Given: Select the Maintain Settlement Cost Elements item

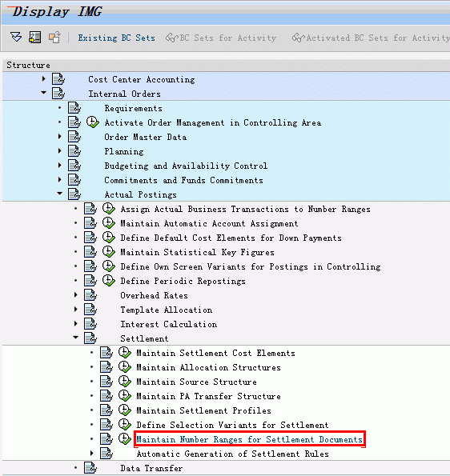Looking at the screenshot, I should pos(215,353).
